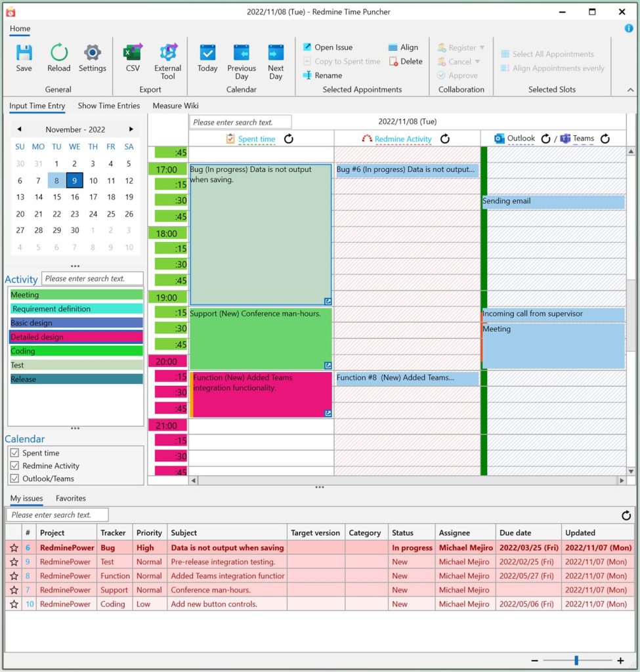Export to CSV using the CSV icon

point(133,52)
